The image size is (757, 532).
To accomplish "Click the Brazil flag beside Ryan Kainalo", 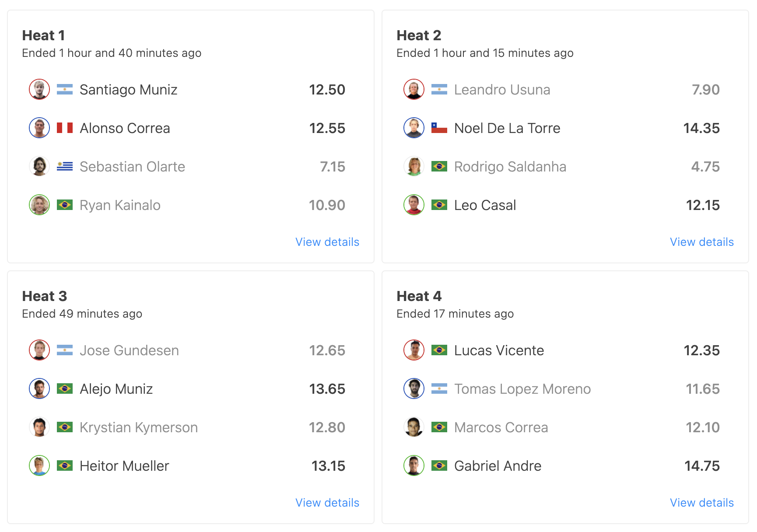I will tap(65, 205).
